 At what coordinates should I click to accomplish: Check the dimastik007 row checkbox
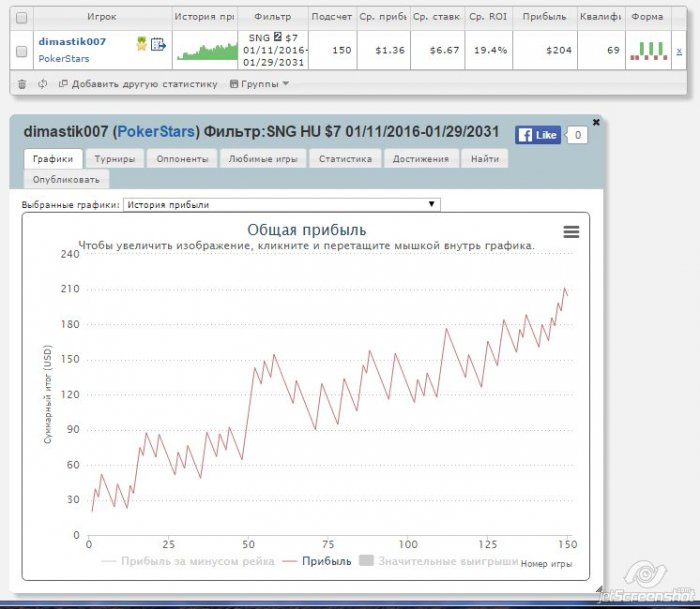click(21, 51)
